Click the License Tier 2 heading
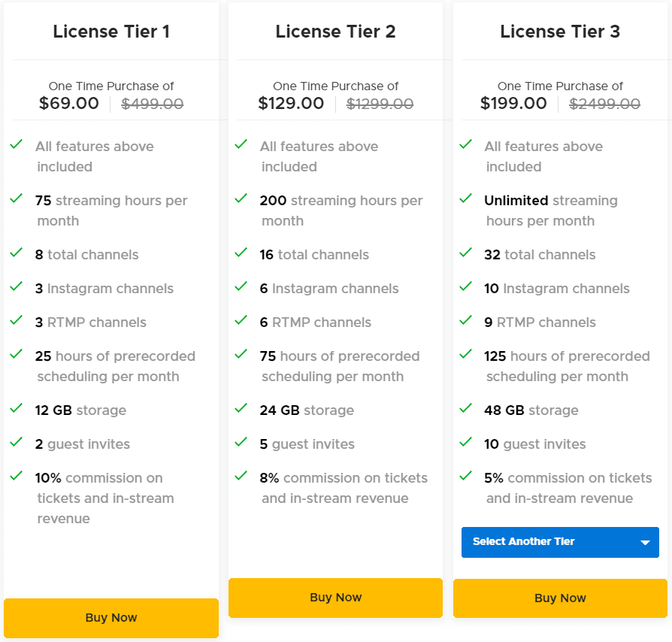Image resolution: width=672 pixels, height=642 pixels. pyautogui.click(x=335, y=32)
